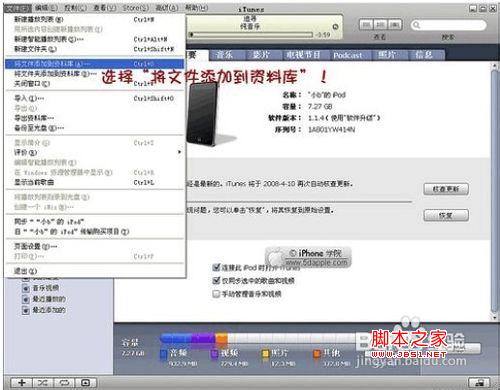The height and width of the screenshot is (390, 500).
Task: Click the bottom-right eject/browse icon
Action: [x=480, y=383]
